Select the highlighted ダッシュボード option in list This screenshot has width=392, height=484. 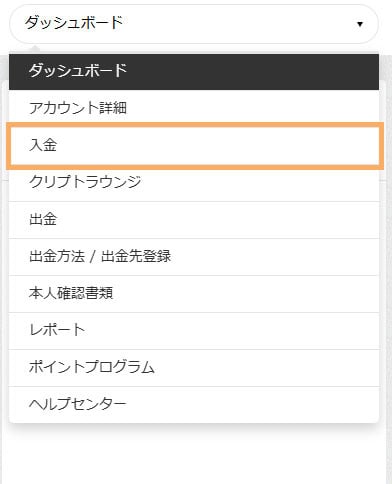click(x=194, y=72)
